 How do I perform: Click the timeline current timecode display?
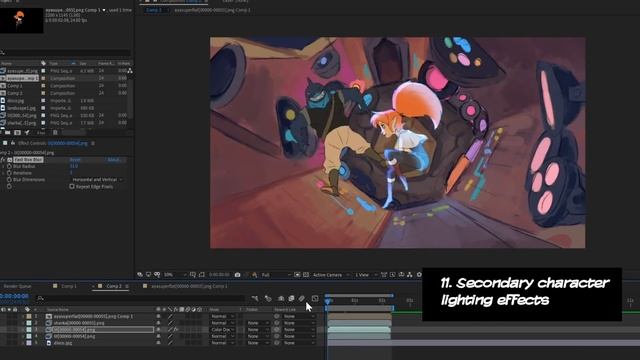(15, 296)
